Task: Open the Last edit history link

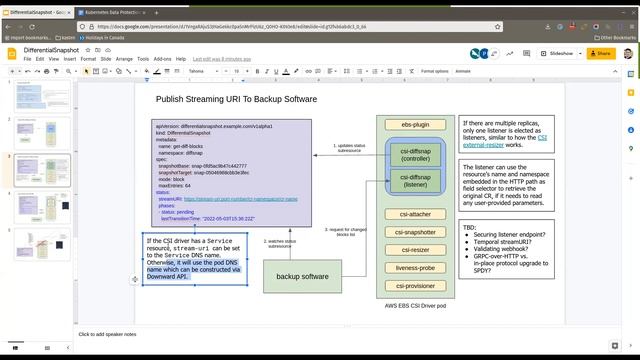Action: 222,59
